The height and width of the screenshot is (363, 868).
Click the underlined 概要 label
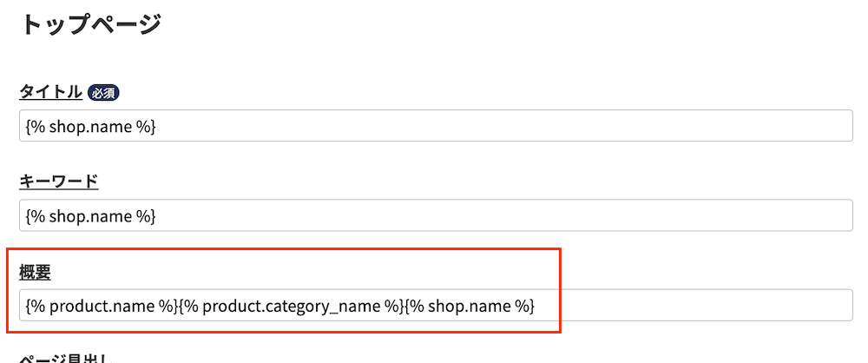(x=36, y=272)
